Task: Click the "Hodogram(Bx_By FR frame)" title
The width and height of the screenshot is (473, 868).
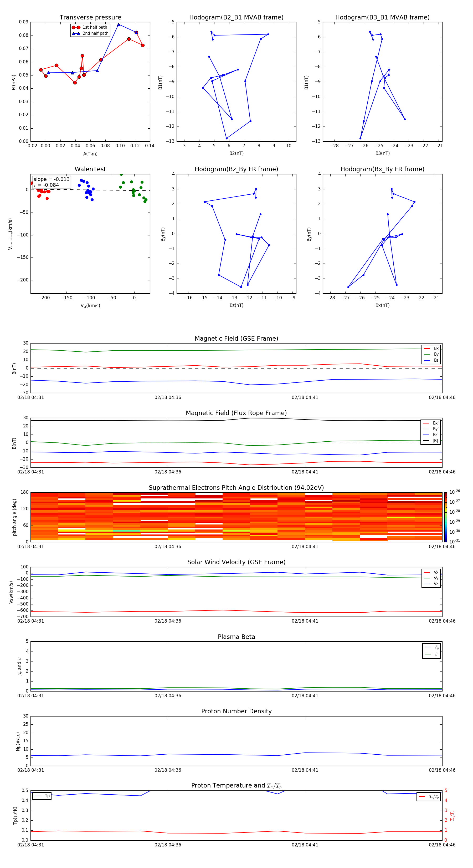Action: tap(382, 169)
